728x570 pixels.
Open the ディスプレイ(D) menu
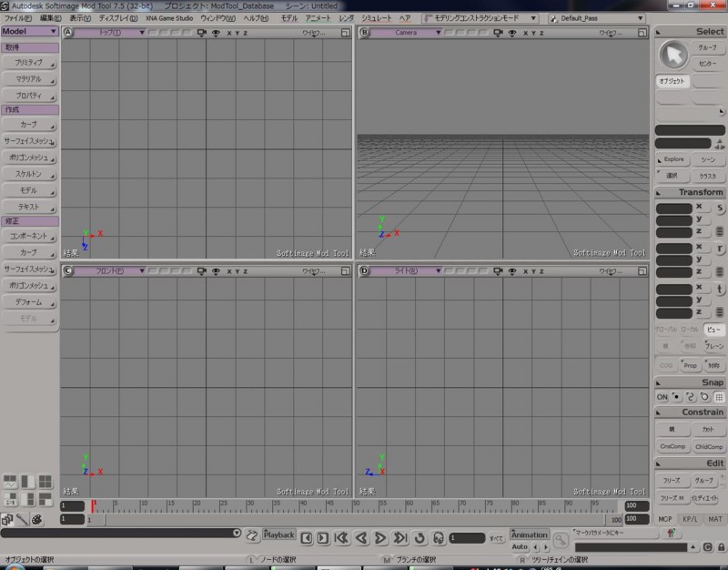click(x=118, y=18)
